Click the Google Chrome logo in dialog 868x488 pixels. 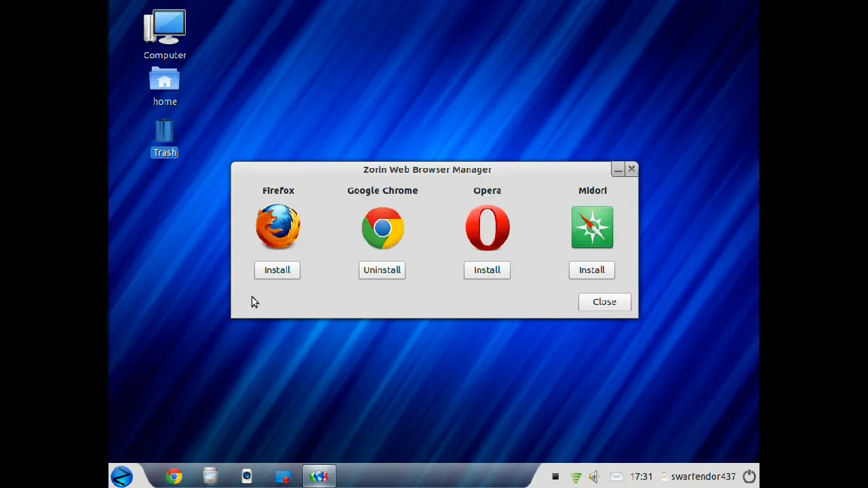coord(382,228)
